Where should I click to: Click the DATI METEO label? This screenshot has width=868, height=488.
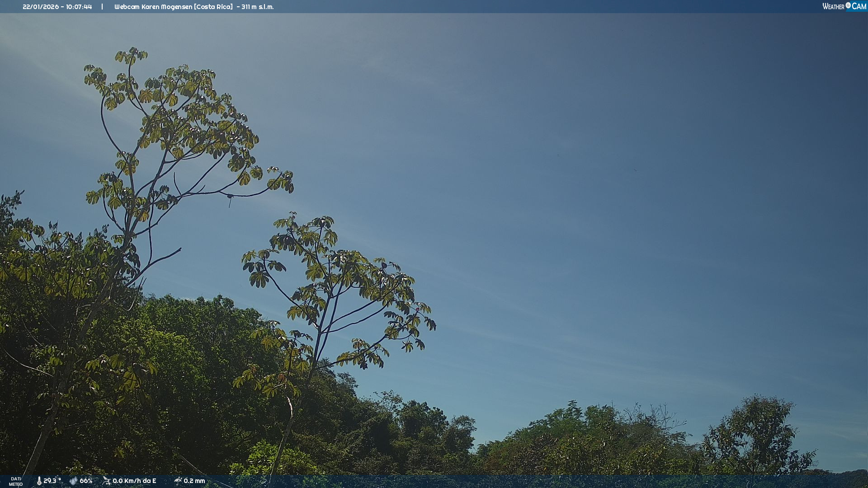click(x=16, y=481)
